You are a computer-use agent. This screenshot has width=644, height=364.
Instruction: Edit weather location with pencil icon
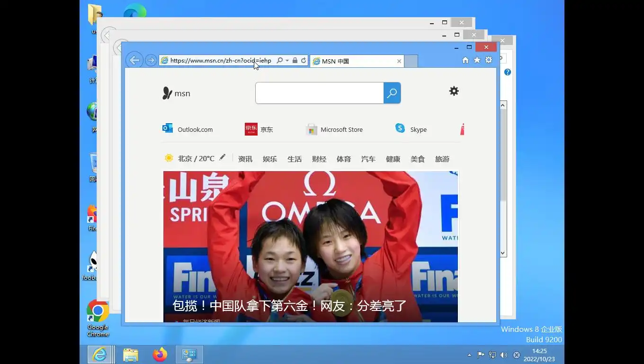[223, 157]
